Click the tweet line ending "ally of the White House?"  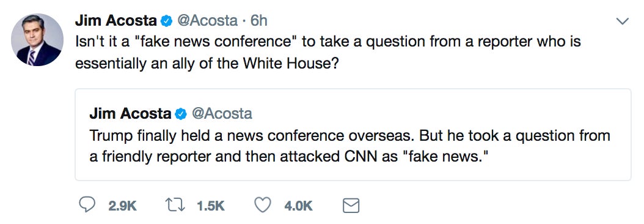(207, 64)
